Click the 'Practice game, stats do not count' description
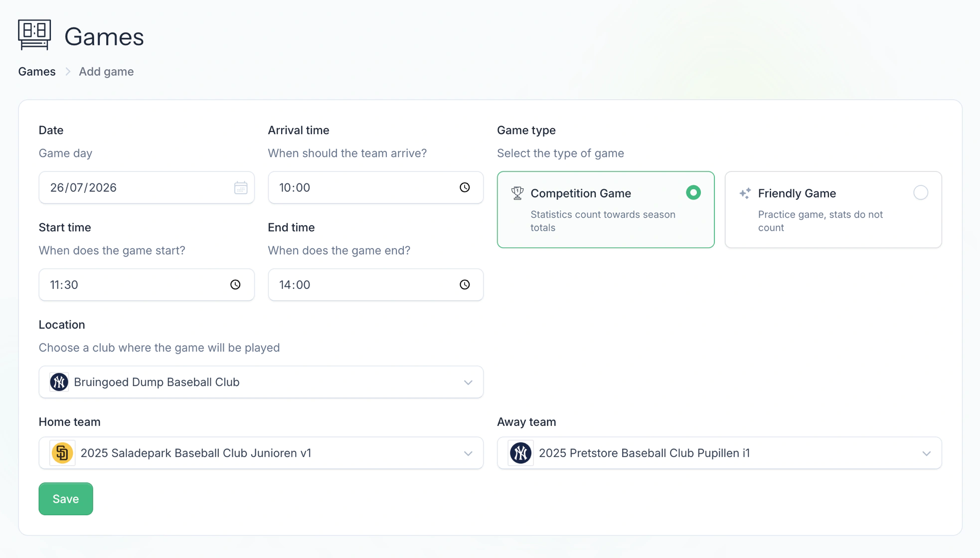The height and width of the screenshot is (558, 980). pos(820,221)
